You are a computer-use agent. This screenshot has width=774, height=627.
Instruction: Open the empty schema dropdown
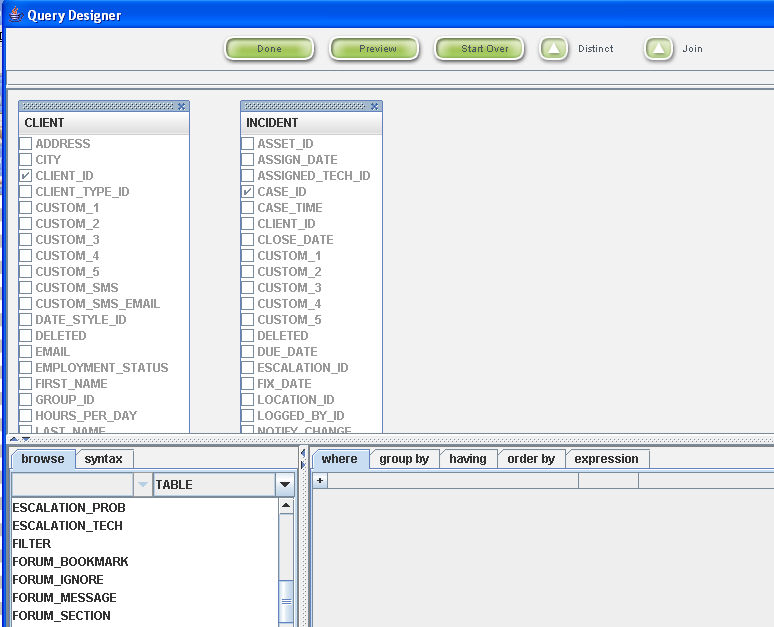pyautogui.click(x=142, y=485)
